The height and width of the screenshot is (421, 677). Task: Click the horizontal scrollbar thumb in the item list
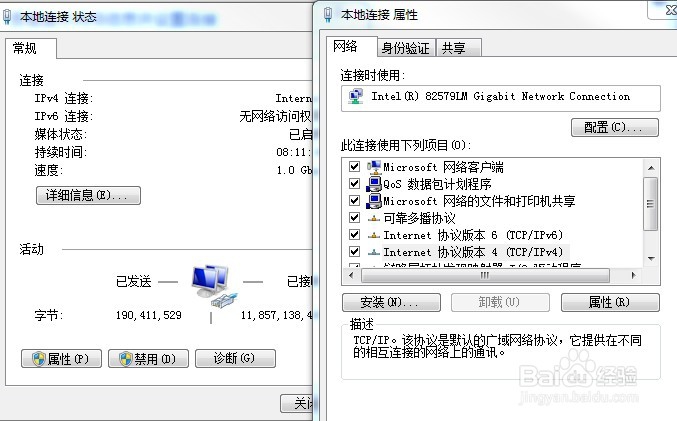point(485,275)
